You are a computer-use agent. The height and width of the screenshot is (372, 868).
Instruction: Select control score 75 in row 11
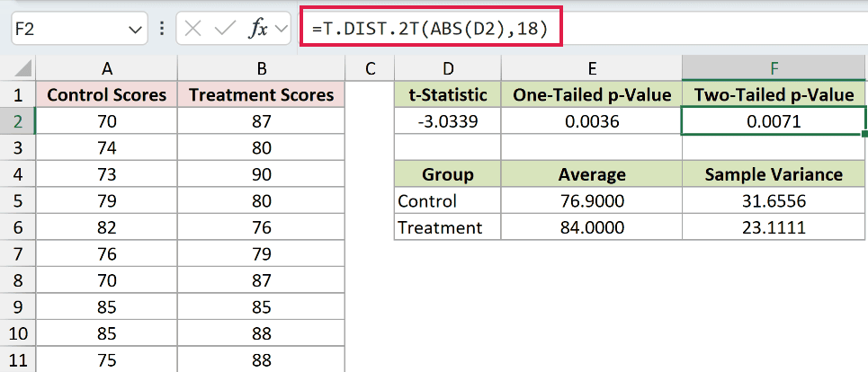pos(107,359)
